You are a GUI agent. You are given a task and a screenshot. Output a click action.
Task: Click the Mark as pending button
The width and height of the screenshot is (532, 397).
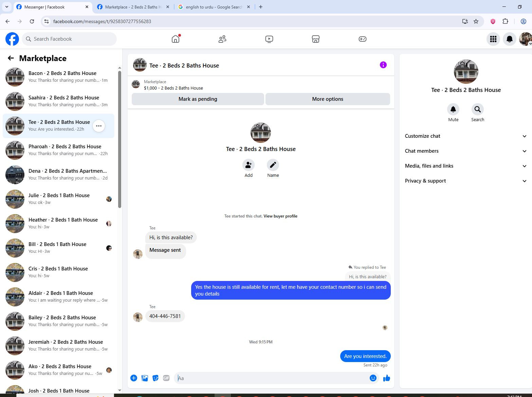(198, 99)
